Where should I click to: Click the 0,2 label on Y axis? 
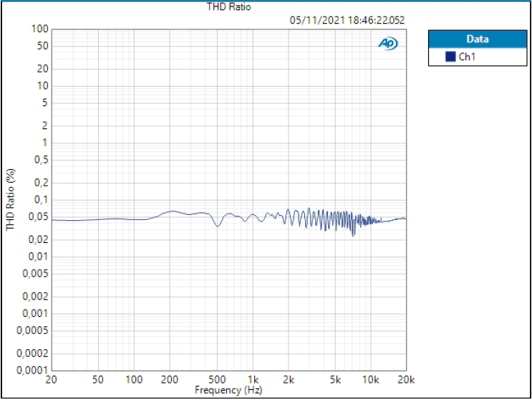[42, 183]
